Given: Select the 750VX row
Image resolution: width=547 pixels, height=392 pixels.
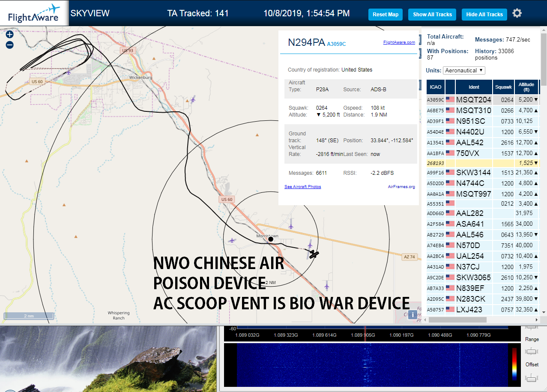Looking at the screenshot, I should [482, 153].
